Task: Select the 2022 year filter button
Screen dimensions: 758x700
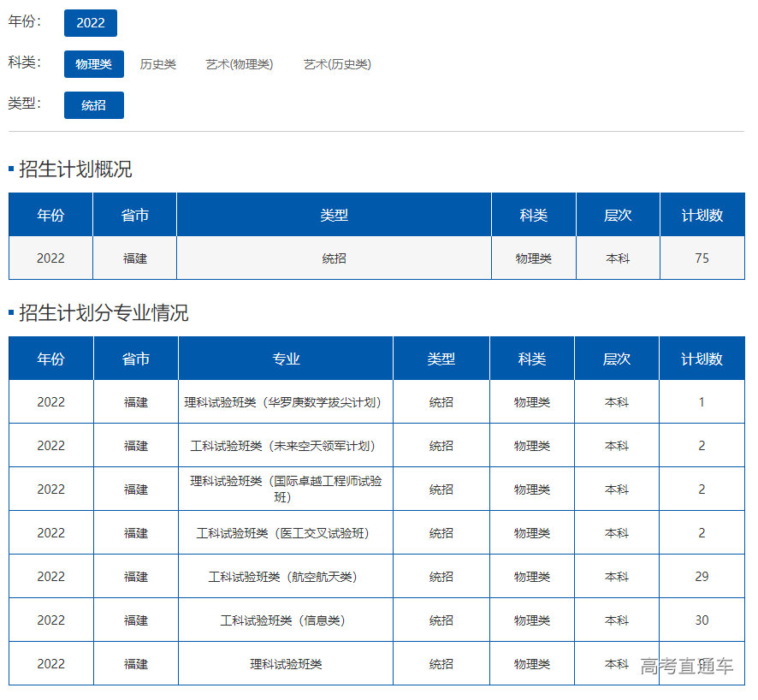Action: tap(90, 23)
